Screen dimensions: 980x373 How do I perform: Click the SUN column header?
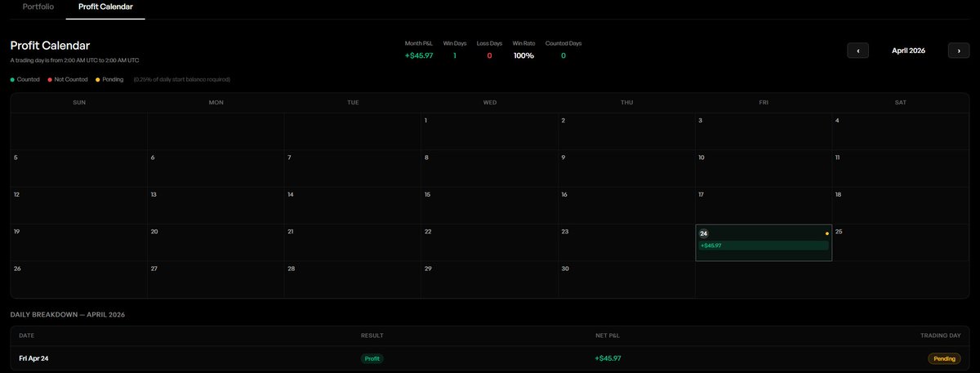click(x=79, y=103)
